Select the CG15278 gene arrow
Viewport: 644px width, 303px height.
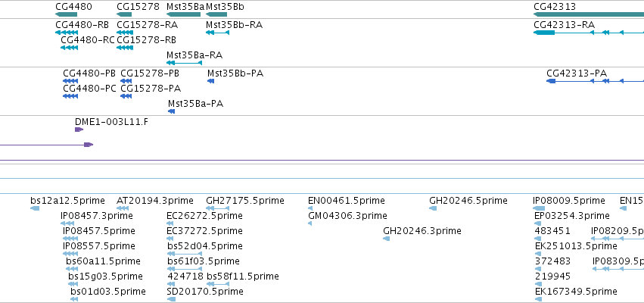pyautogui.click(x=124, y=14)
